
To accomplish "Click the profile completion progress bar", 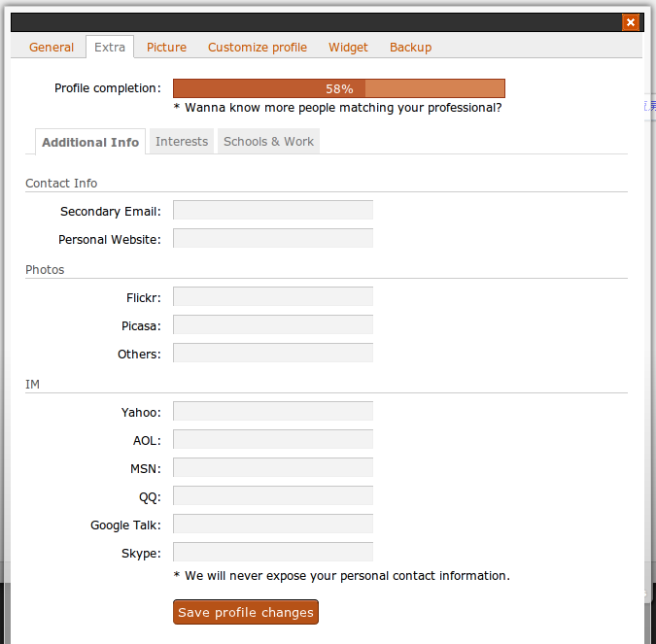I will point(338,88).
